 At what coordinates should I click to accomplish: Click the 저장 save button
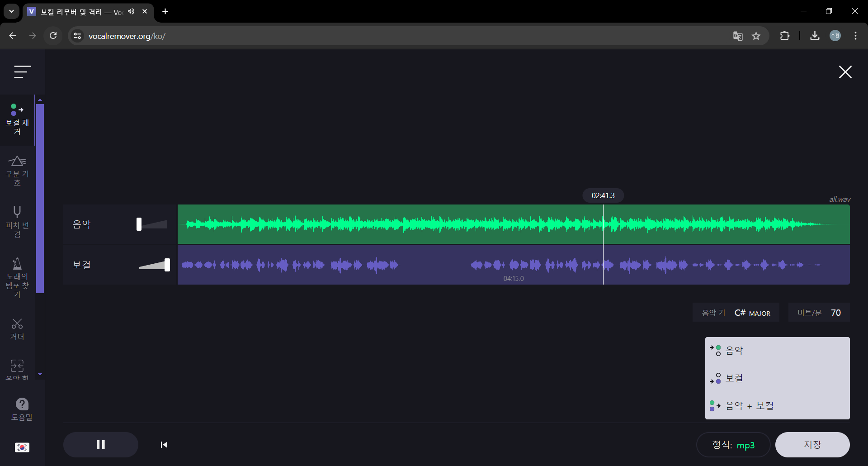coord(812,445)
